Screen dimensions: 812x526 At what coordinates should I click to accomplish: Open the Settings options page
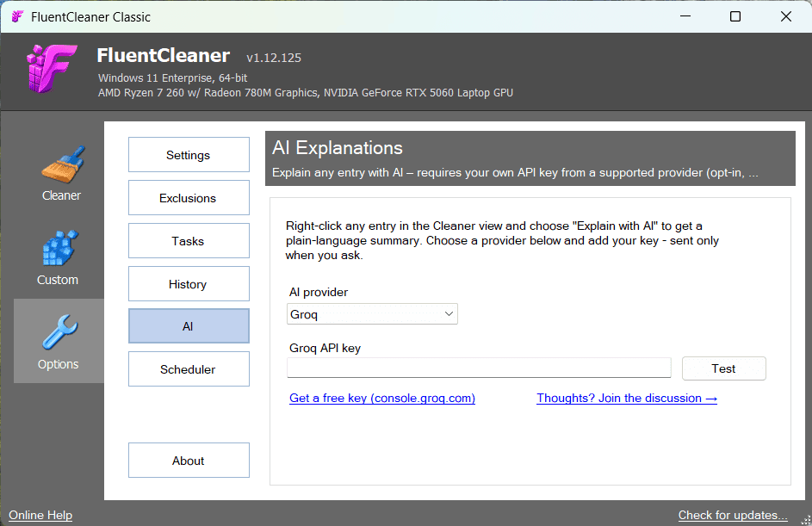[189, 155]
